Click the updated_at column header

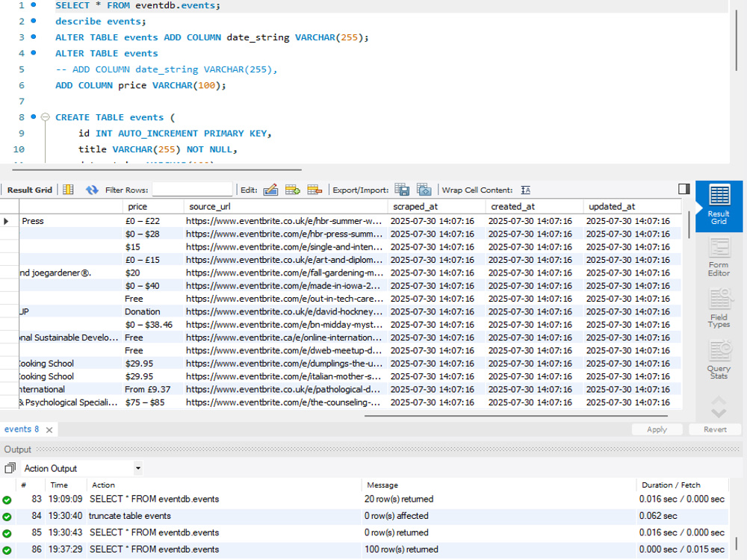[x=632, y=207]
